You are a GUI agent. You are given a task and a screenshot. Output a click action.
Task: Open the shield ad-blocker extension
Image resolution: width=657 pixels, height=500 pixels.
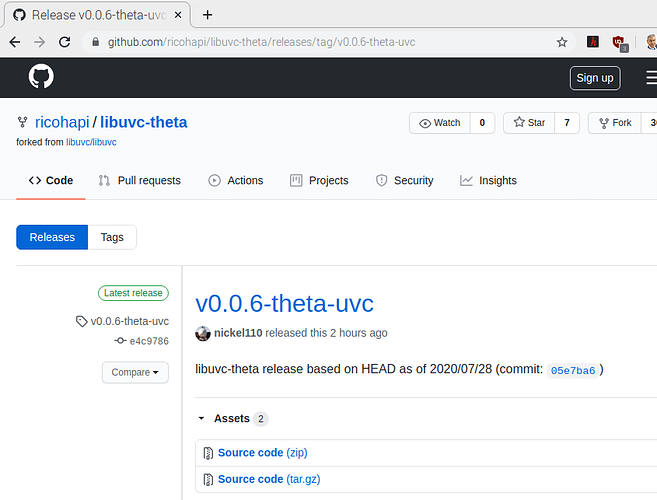620,43
